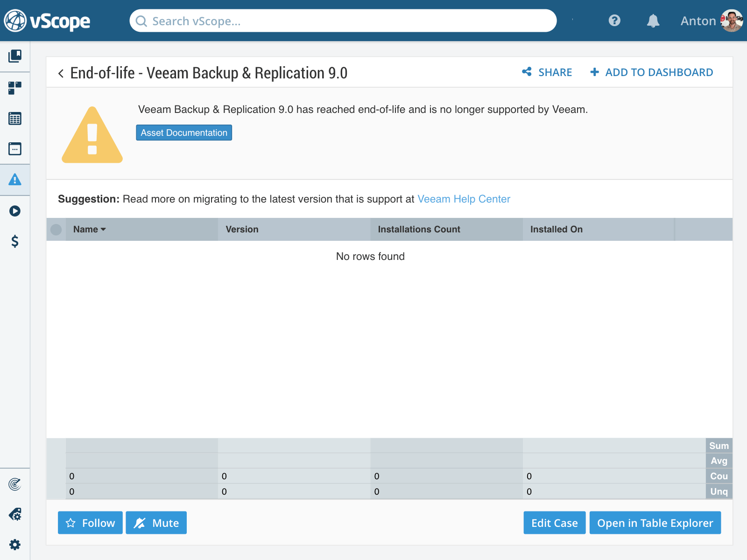Click Edit Case

(555, 523)
